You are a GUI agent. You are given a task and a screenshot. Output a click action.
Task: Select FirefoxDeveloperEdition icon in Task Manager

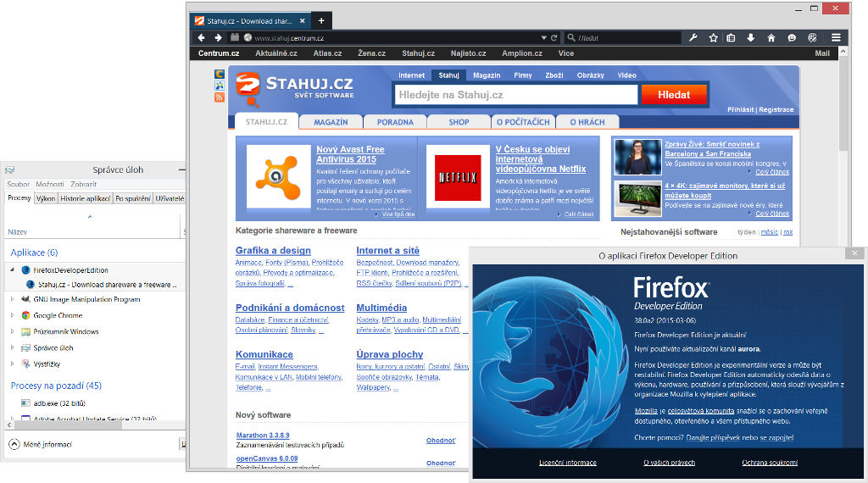25,270
